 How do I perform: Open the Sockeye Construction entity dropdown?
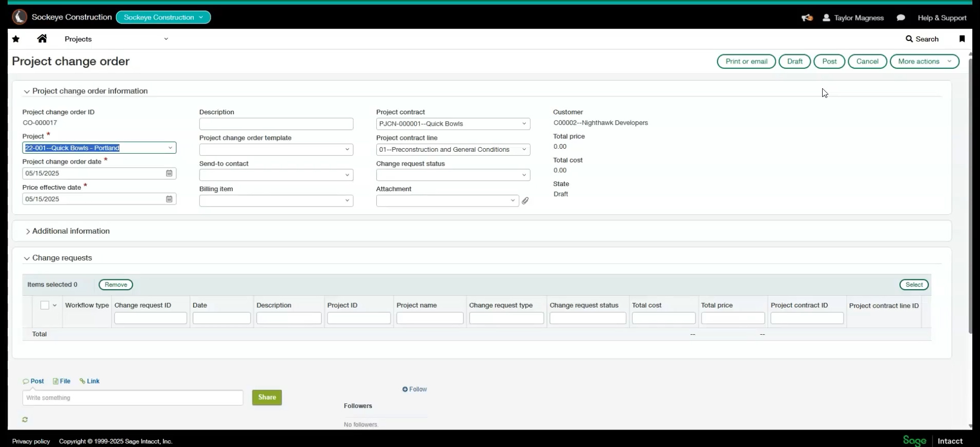[164, 17]
